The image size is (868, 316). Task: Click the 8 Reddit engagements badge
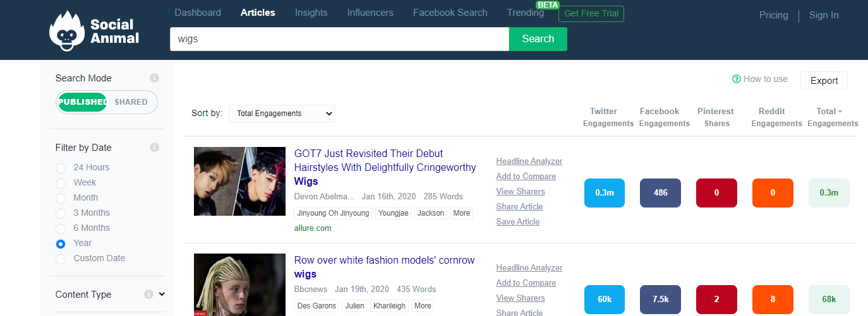773,300
